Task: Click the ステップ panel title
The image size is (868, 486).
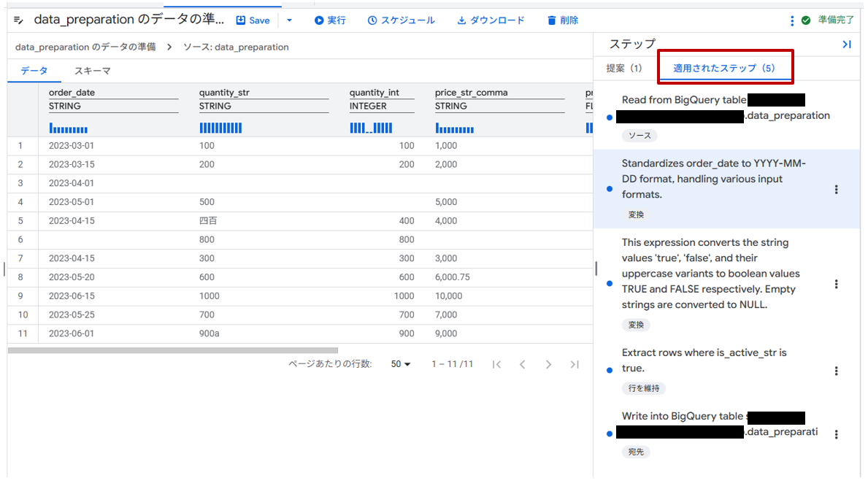Action: tap(632, 45)
